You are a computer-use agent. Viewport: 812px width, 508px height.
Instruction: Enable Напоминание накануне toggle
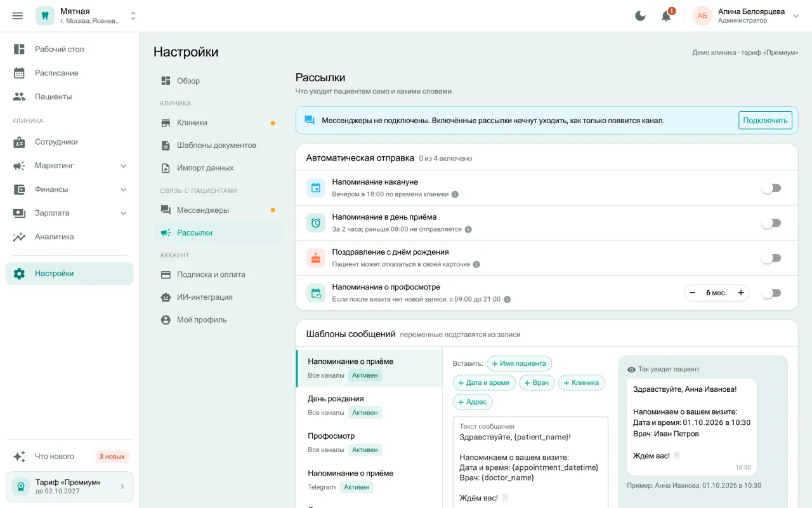click(771, 188)
